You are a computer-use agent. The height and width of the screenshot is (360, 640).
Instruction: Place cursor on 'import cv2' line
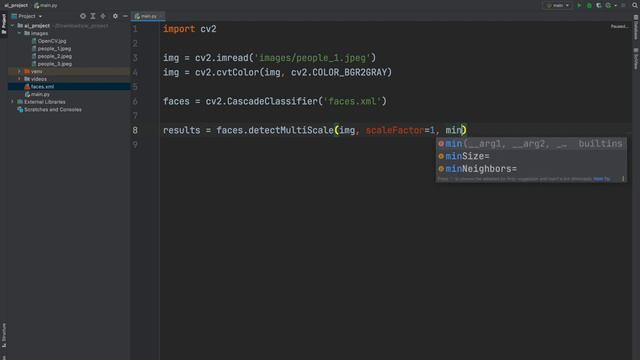coord(190,29)
